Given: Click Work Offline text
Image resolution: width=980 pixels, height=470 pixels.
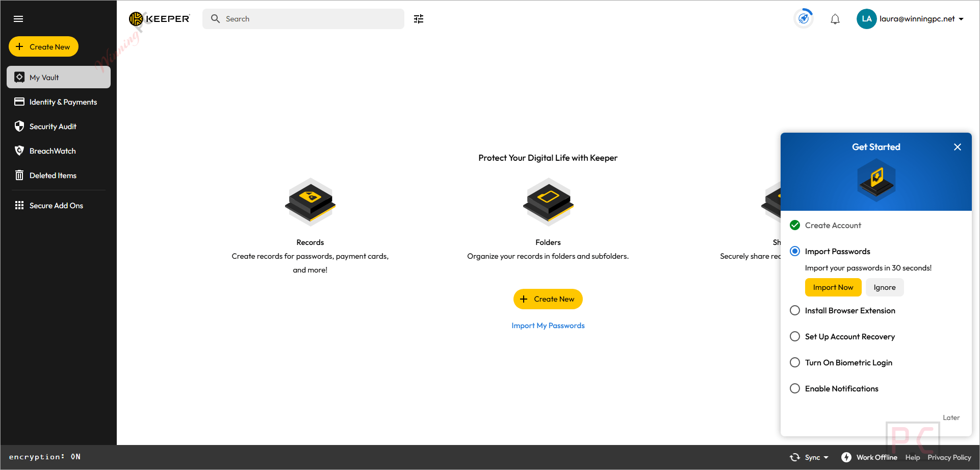Looking at the screenshot, I should 876,457.
